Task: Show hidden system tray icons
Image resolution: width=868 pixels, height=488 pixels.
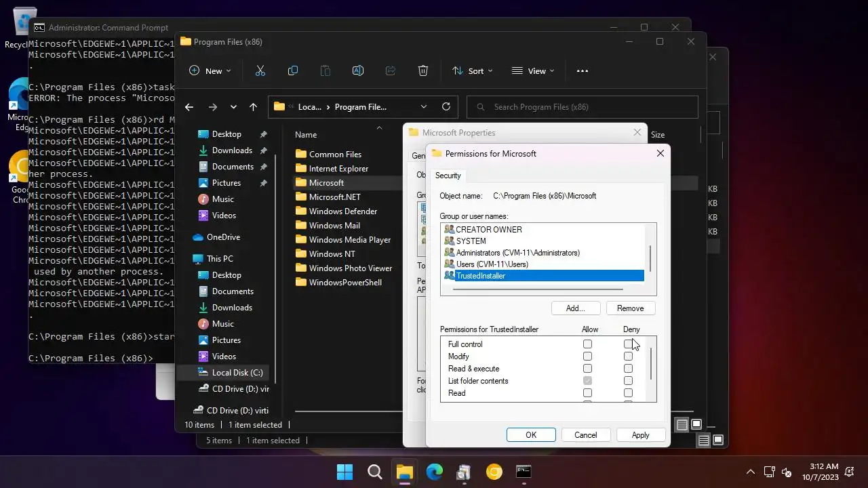Action: (x=750, y=472)
